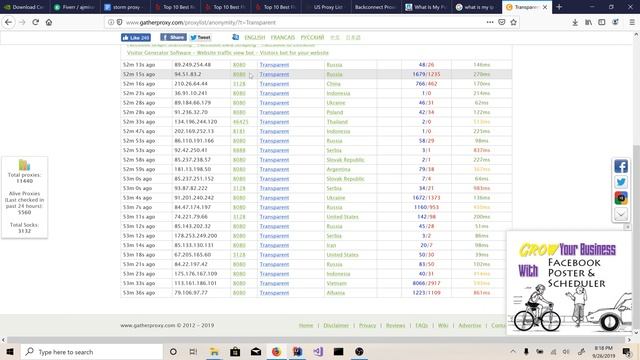Share page via sidebar Twitter icon
Screen dimensions: 640x360
pos(621,182)
